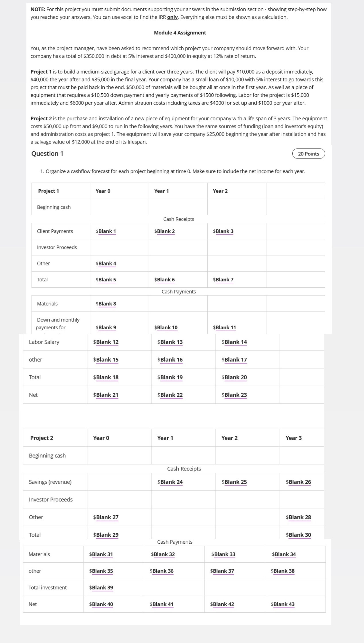Click Blank 23 Net Year 2 field
Viewport: 364px width, 643px height.
[x=235, y=395]
